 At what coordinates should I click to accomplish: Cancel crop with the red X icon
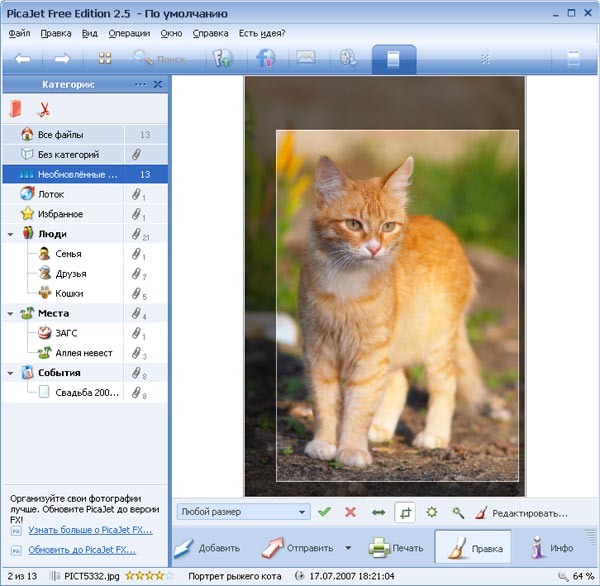click(x=351, y=512)
